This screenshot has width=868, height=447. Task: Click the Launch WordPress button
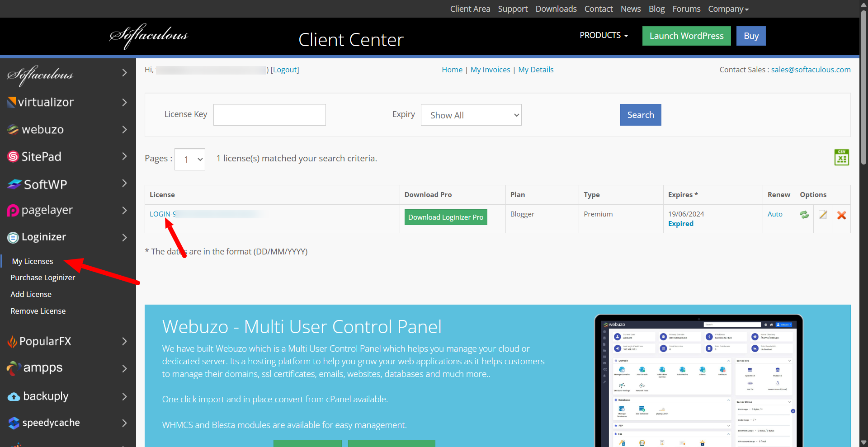pyautogui.click(x=686, y=36)
